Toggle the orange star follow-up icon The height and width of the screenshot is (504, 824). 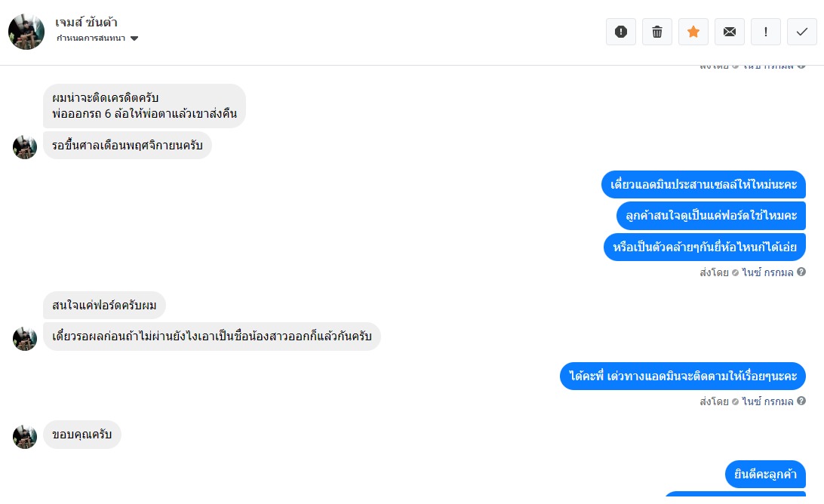pos(693,32)
